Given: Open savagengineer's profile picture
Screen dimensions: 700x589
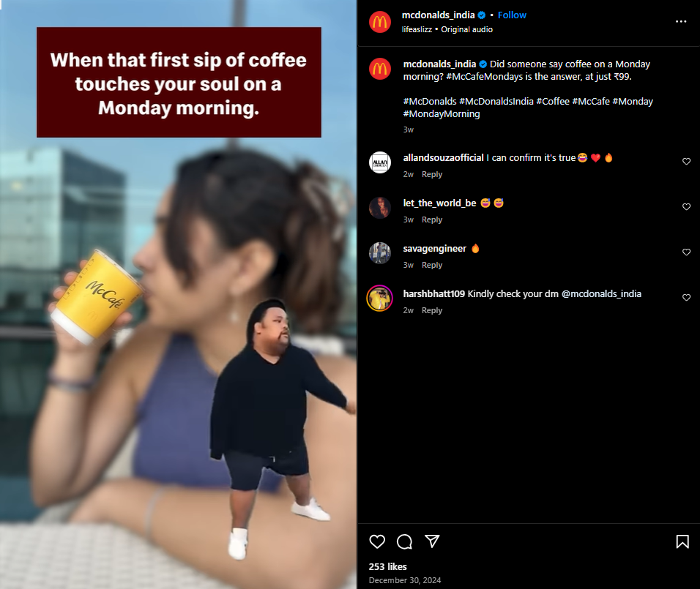Looking at the screenshot, I should click(x=380, y=253).
